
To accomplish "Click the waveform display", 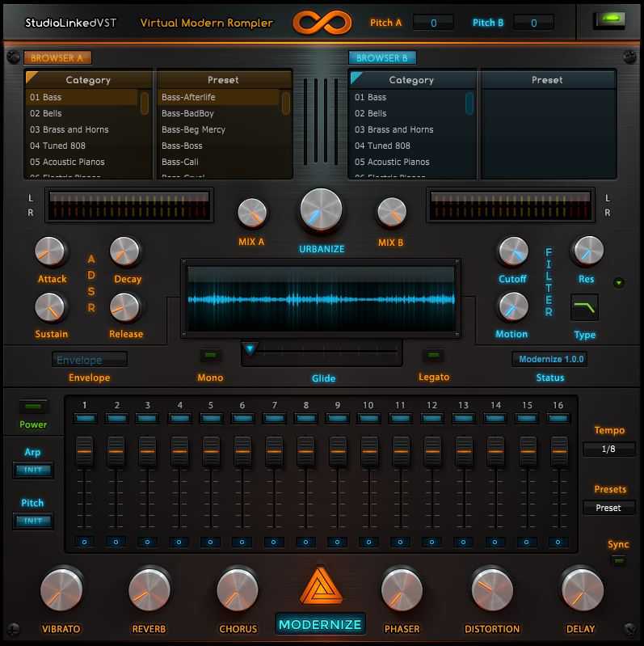I will [321, 298].
